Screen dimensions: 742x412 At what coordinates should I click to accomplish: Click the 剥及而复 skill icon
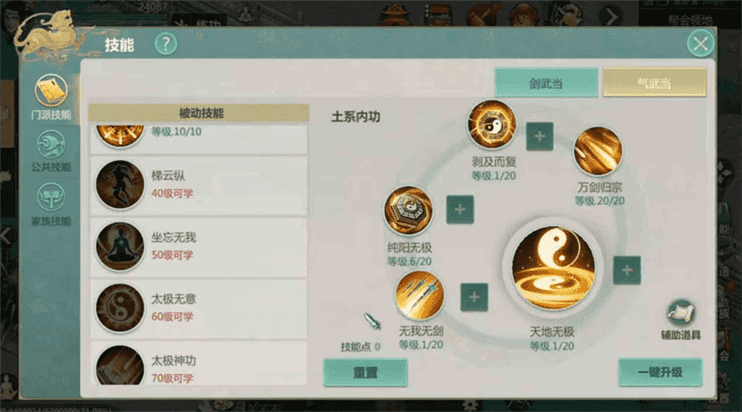pyautogui.click(x=492, y=125)
